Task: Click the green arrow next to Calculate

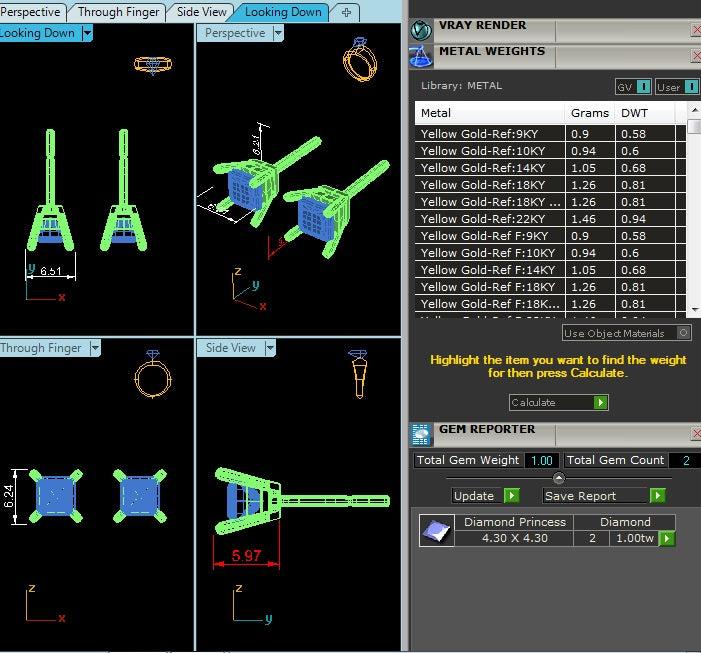Action: coord(601,403)
